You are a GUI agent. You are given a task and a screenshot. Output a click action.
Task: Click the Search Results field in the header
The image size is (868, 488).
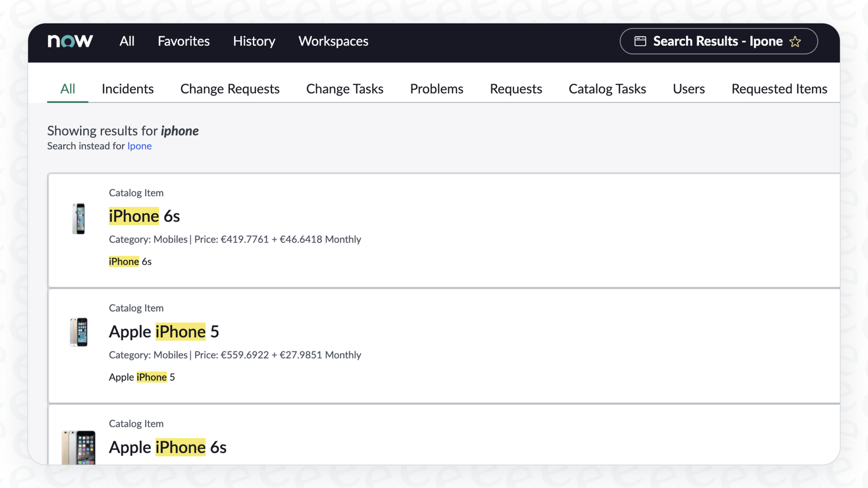click(x=718, y=41)
